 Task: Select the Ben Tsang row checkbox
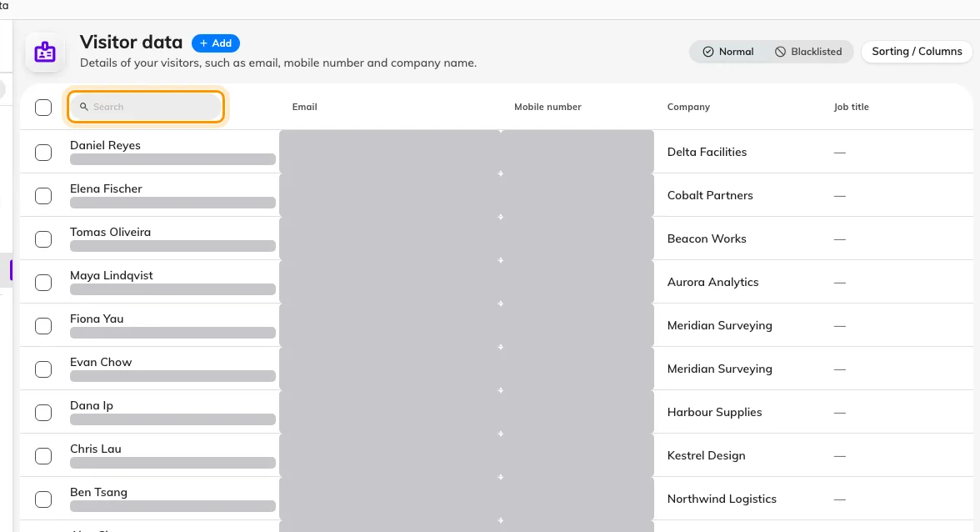click(x=43, y=499)
